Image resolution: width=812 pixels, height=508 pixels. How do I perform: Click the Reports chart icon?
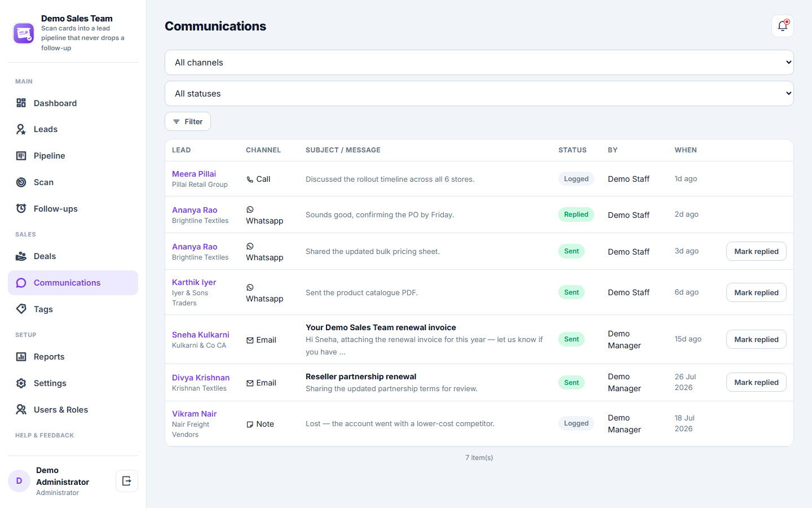tap(21, 357)
